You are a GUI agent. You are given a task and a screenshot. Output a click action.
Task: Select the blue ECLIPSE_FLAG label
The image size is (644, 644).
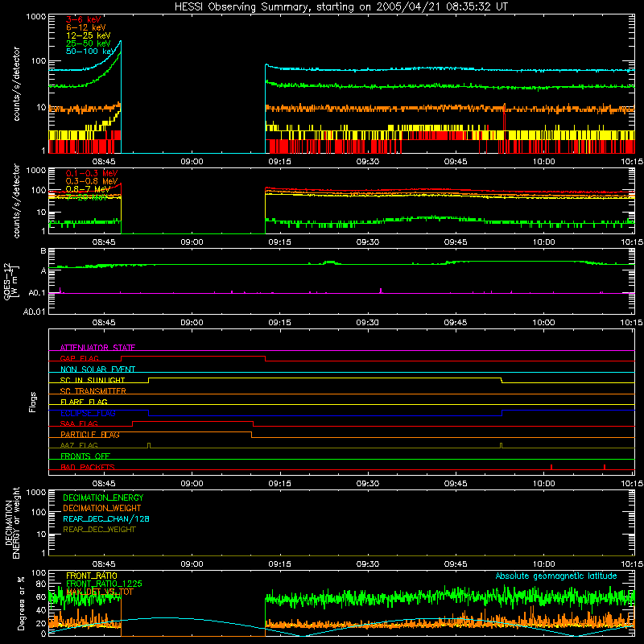88,413
